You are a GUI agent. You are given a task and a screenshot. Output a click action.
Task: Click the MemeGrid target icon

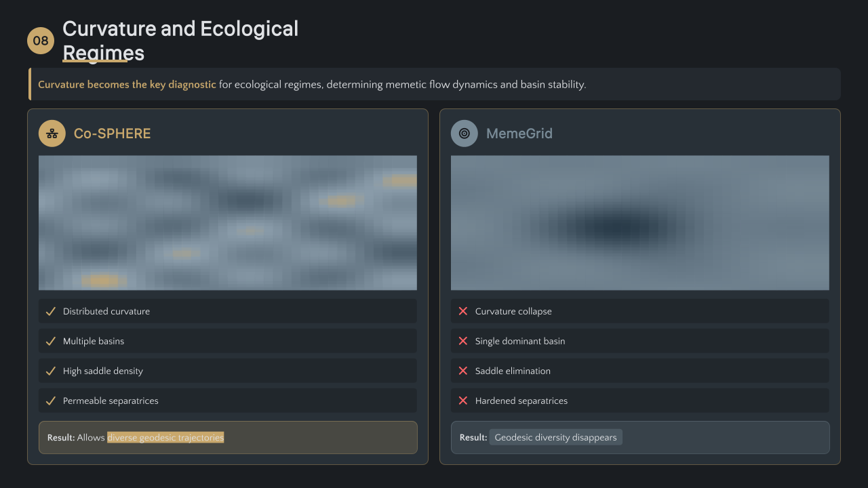pos(465,134)
